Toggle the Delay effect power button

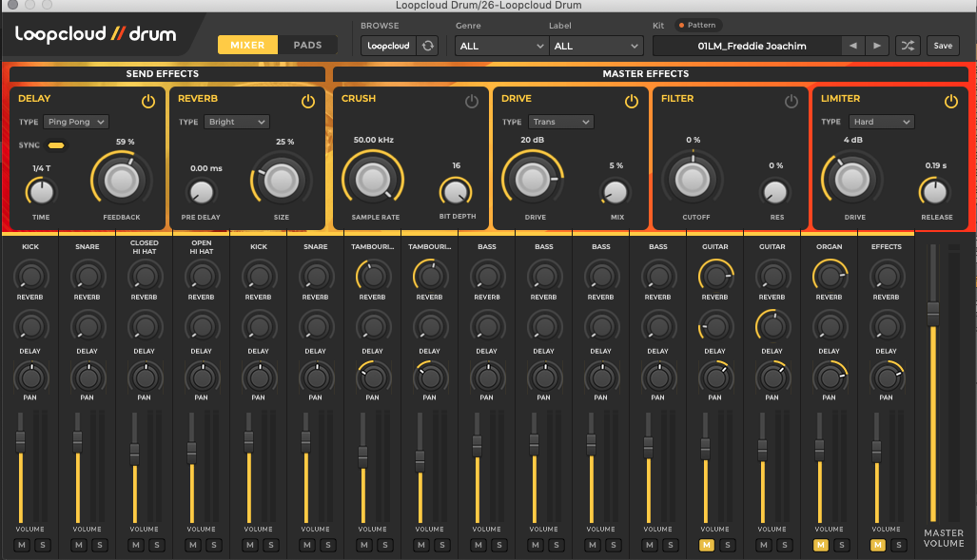(147, 101)
